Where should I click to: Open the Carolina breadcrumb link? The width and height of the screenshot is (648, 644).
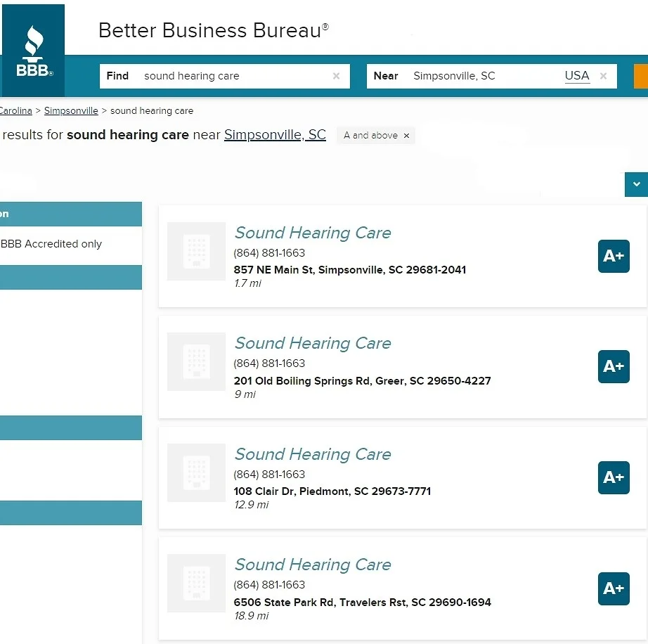pyautogui.click(x=15, y=111)
